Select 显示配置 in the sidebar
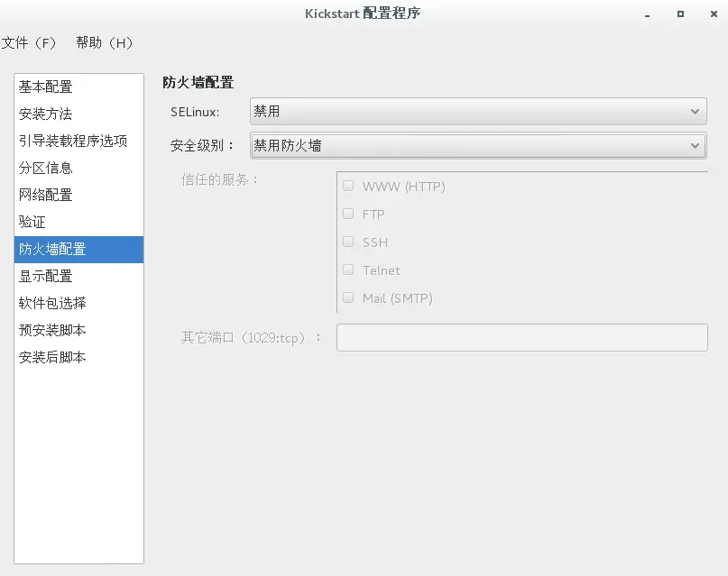Screen dimensions: 728x576 [46, 276]
